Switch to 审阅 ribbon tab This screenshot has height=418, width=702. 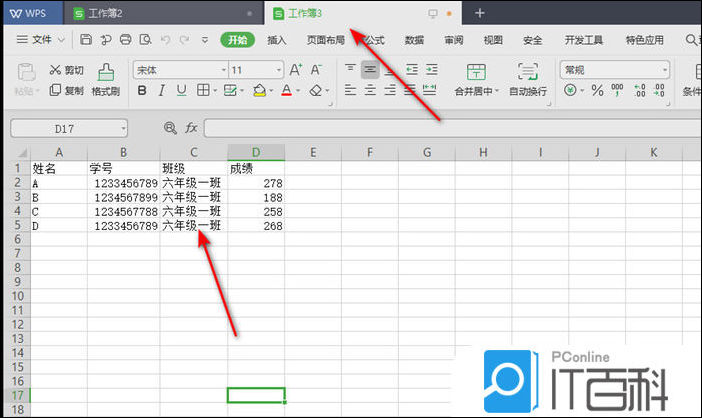[454, 40]
